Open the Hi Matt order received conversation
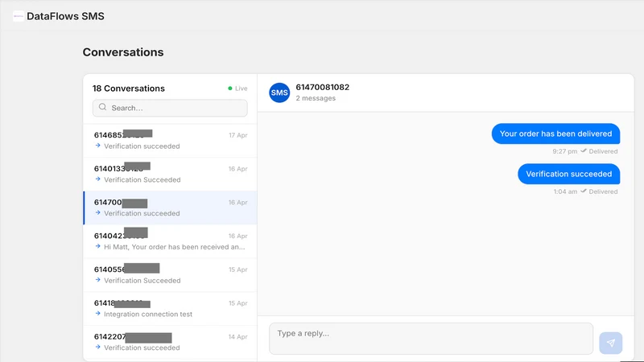 (x=170, y=241)
